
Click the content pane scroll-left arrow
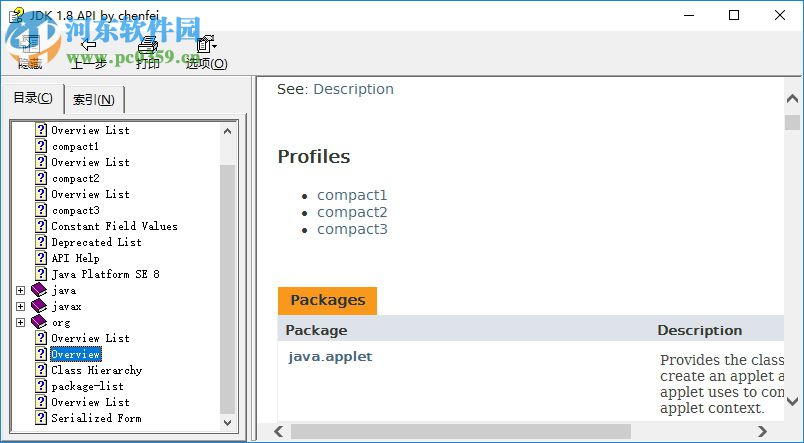[279, 431]
